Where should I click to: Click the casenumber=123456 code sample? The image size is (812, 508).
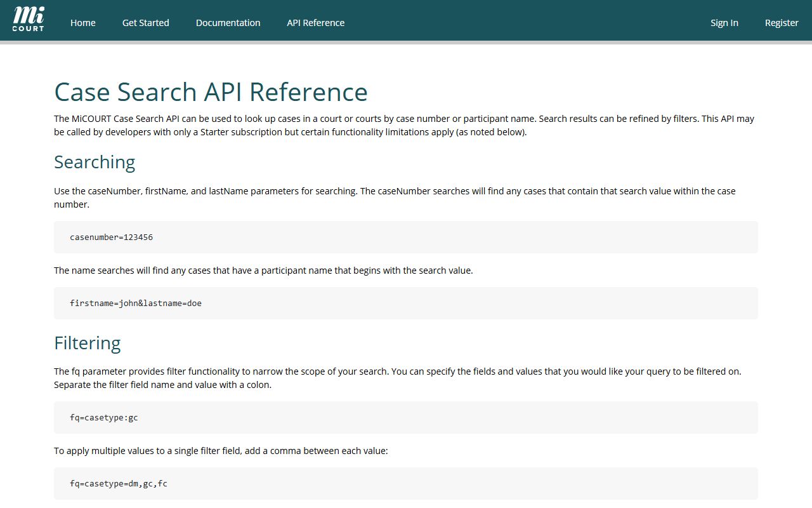(x=406, y=237)
